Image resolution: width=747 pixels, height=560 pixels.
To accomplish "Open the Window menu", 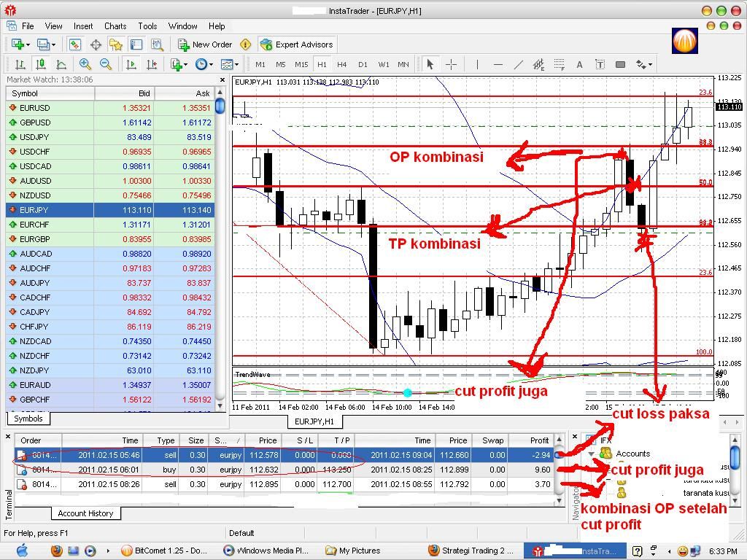I will tap(182, 26).
